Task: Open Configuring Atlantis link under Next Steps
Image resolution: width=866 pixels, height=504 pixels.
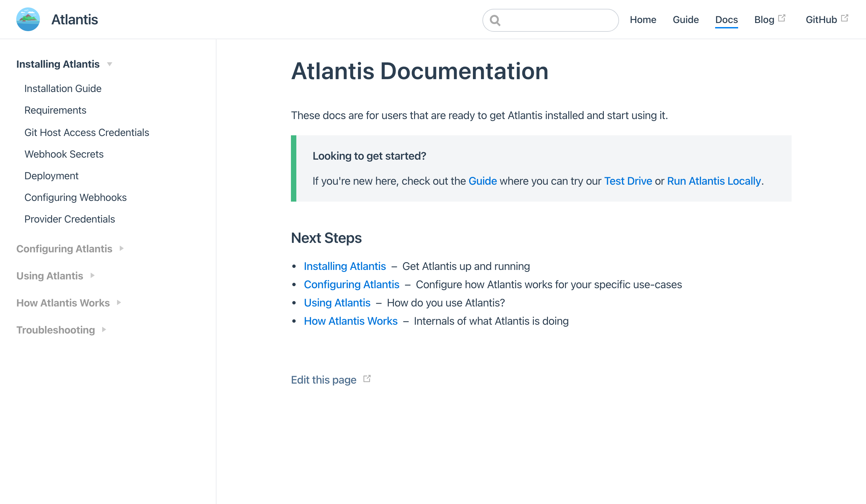Action: pyautogui.click(x=351, y=284)
